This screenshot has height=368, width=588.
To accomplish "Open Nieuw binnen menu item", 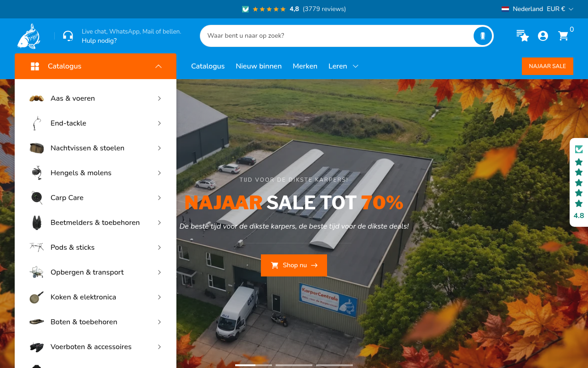I will click(x=259, y=66).
